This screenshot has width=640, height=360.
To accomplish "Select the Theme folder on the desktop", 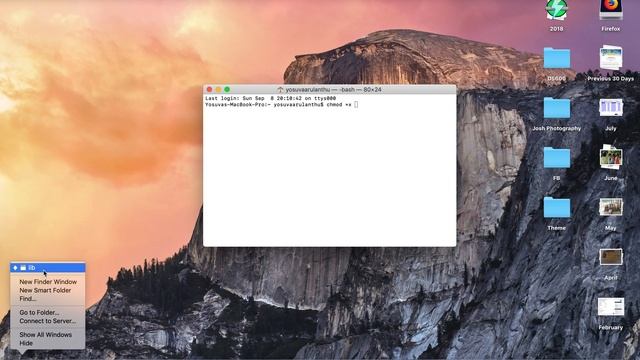I will (557, 208).
